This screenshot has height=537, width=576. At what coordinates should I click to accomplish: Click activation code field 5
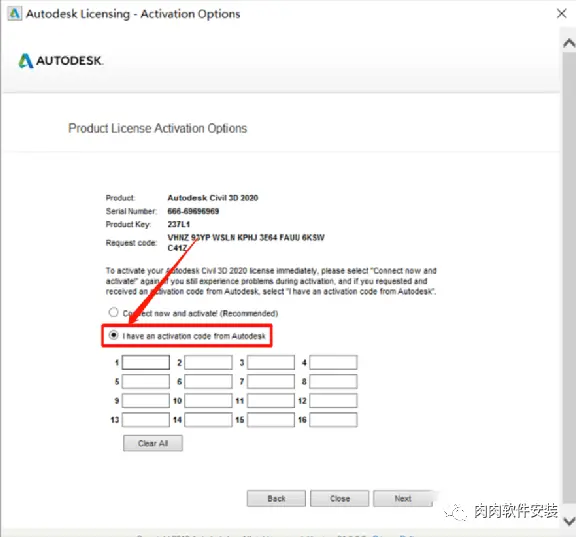pyautogui.click(x=146, y=381)
